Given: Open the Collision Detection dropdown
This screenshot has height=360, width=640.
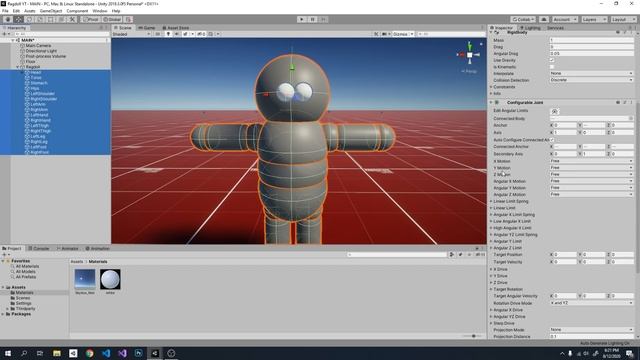Looking at the screenshot, I should click(x=591, y=80).
